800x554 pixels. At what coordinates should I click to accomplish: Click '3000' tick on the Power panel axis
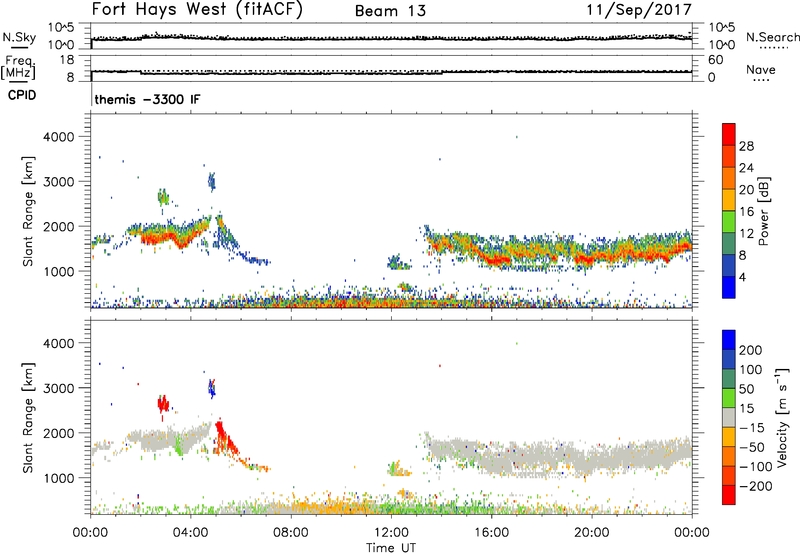coord(59,182)
